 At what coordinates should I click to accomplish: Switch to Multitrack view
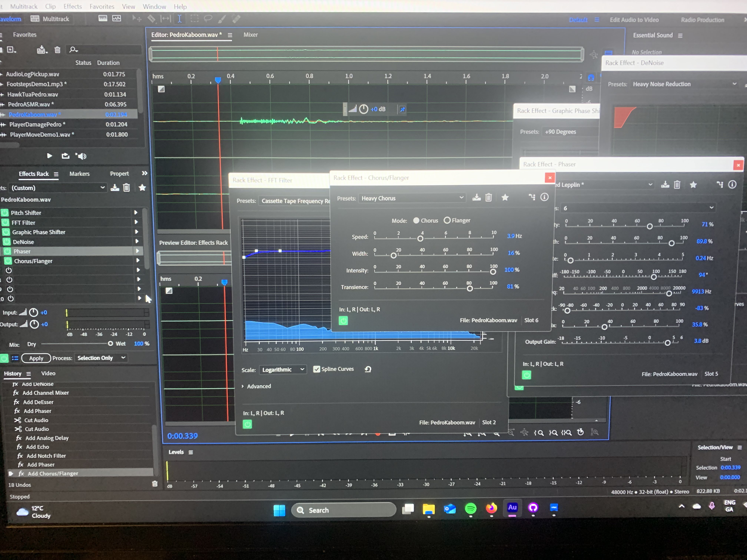point(50,19)
